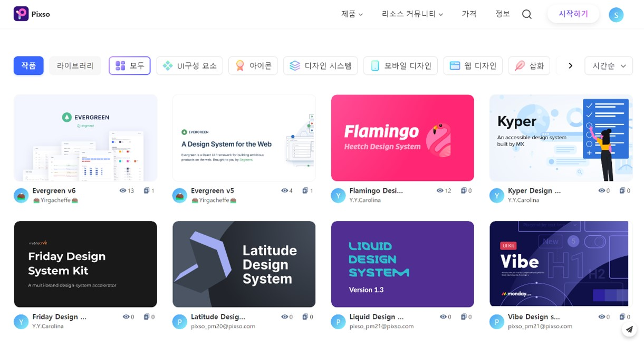This screenshot has width=644, height=346.
Task: Click the copy icon on Liquid Design card
Action: point(464,317)
